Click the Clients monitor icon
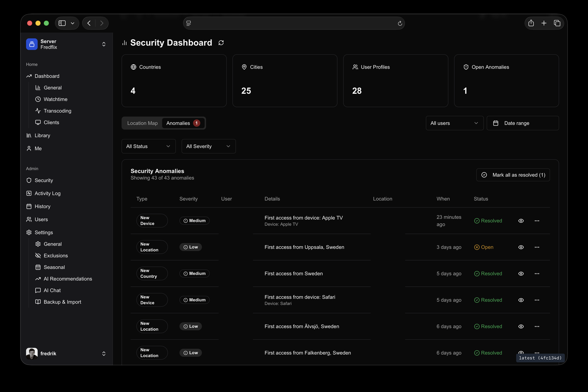588x392 pixels. (x=38, y=122)
